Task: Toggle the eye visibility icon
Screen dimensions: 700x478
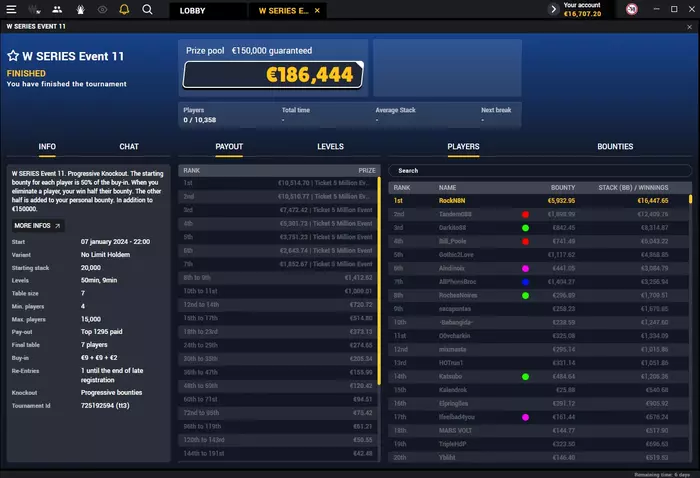Action: 102,9
